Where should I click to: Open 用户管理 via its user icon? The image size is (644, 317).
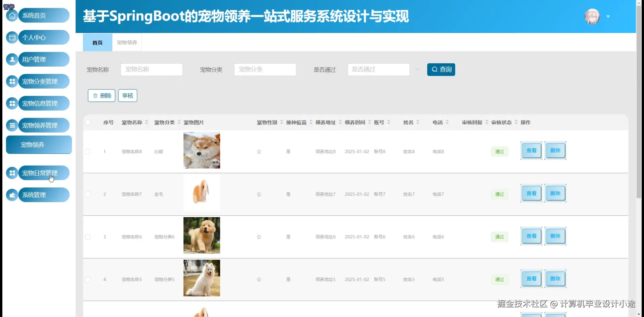click(x=12, y=59)
